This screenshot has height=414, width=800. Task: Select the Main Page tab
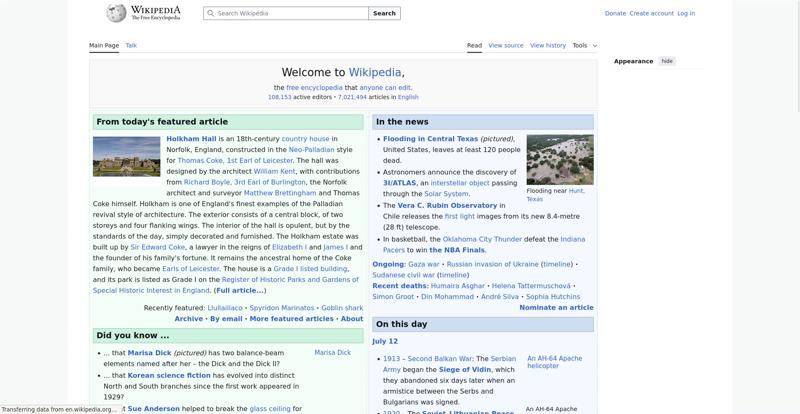[x=104, y=45]
